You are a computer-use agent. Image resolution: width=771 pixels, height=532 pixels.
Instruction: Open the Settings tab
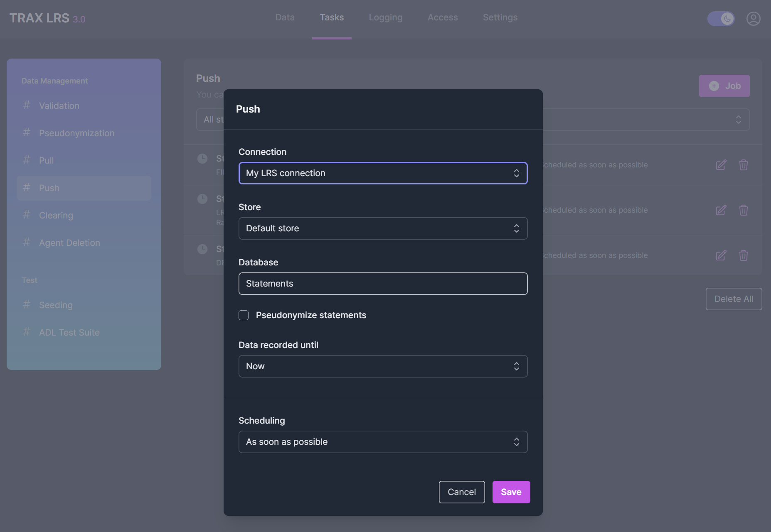click(500, 17)
